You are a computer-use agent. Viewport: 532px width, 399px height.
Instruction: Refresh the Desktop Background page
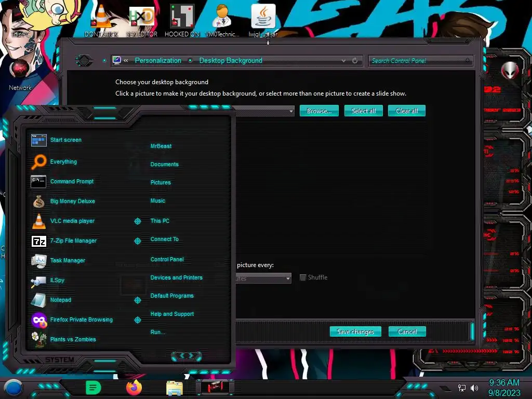point(355,61)
